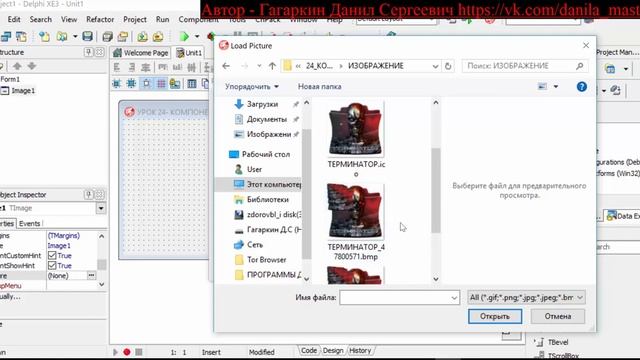640x360 pixels.
Task: Refresh the folder address bar
Action: pyautogui.click(x=448, y=66)
